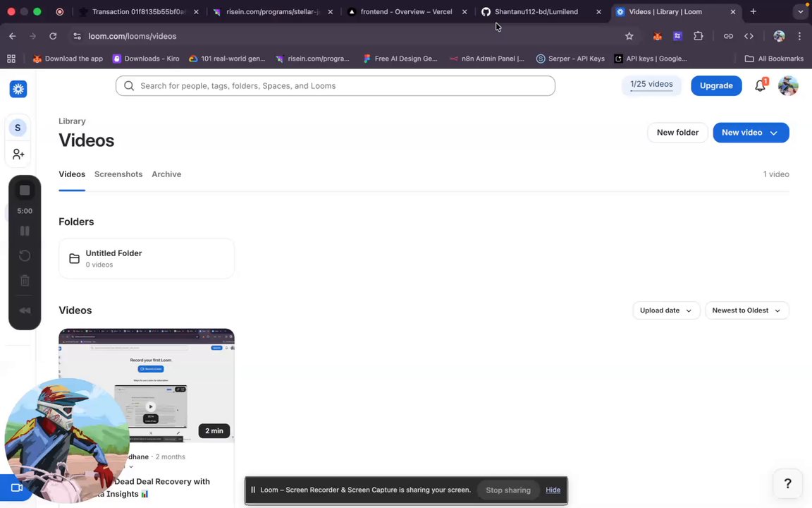
Task: Open the browser extensions puzzle icon
Action: 699,36
